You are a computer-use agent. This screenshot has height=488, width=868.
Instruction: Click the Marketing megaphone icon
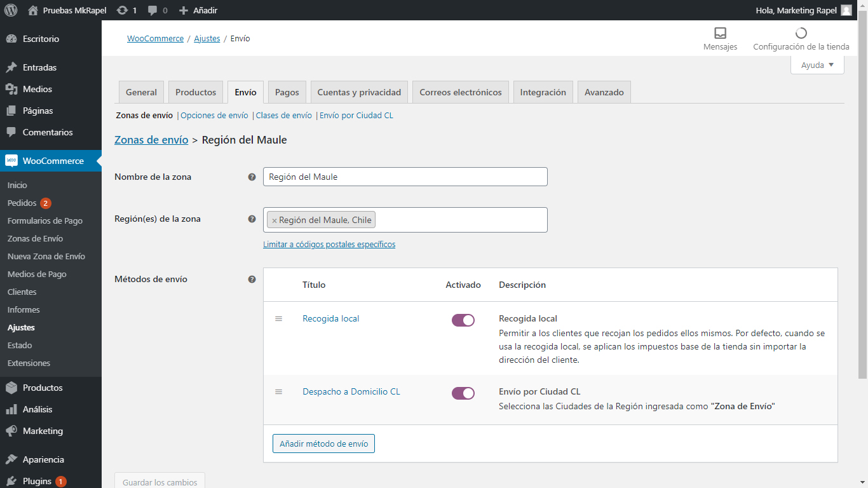[x=11, y=431]
